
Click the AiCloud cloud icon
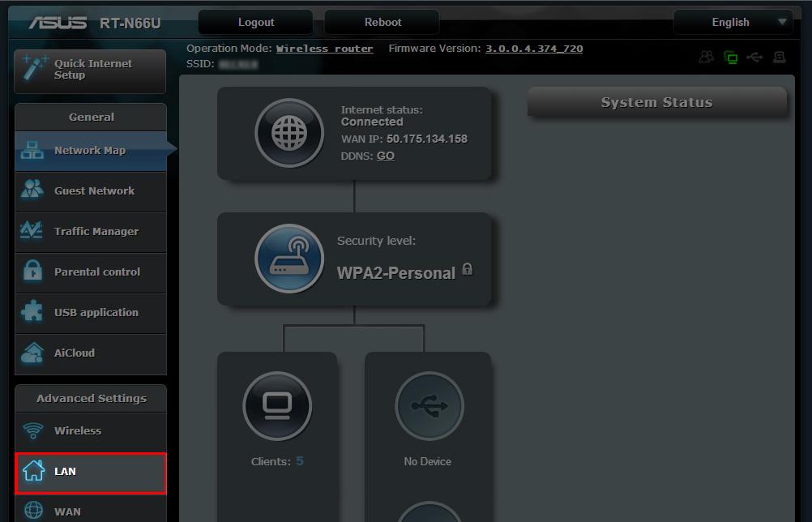pyautogui.click(x=32, y=353)
